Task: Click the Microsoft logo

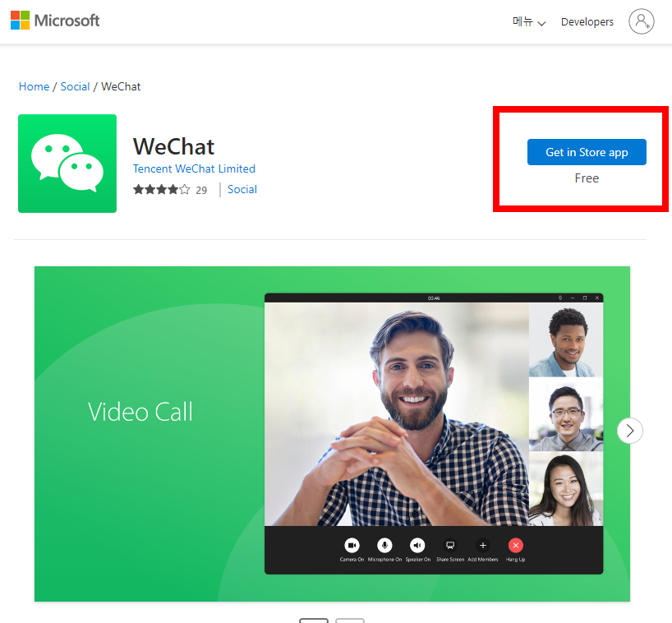Action: tap(55, 21)
